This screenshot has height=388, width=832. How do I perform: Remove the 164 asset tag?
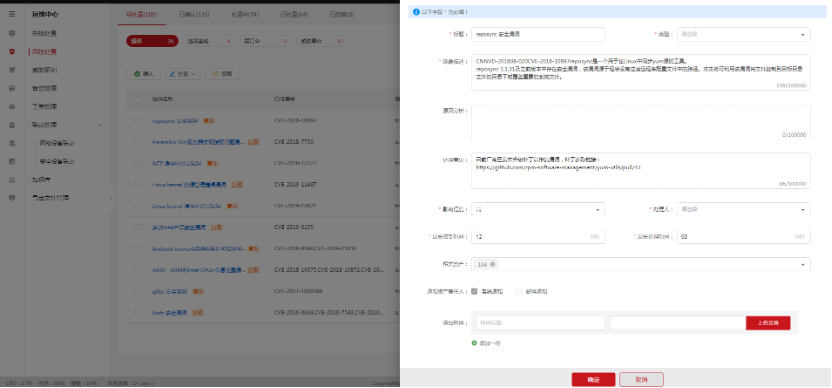click(x=493, y=264)
